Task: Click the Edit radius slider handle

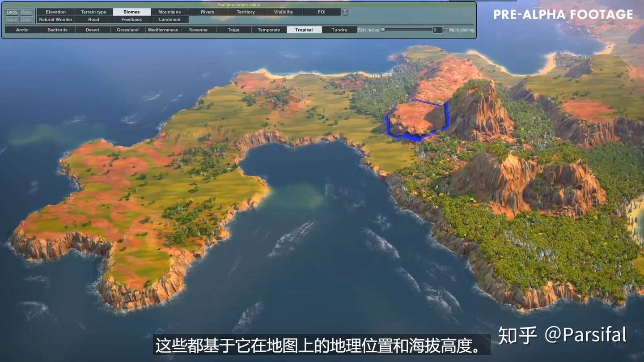Action: (383, 30)
